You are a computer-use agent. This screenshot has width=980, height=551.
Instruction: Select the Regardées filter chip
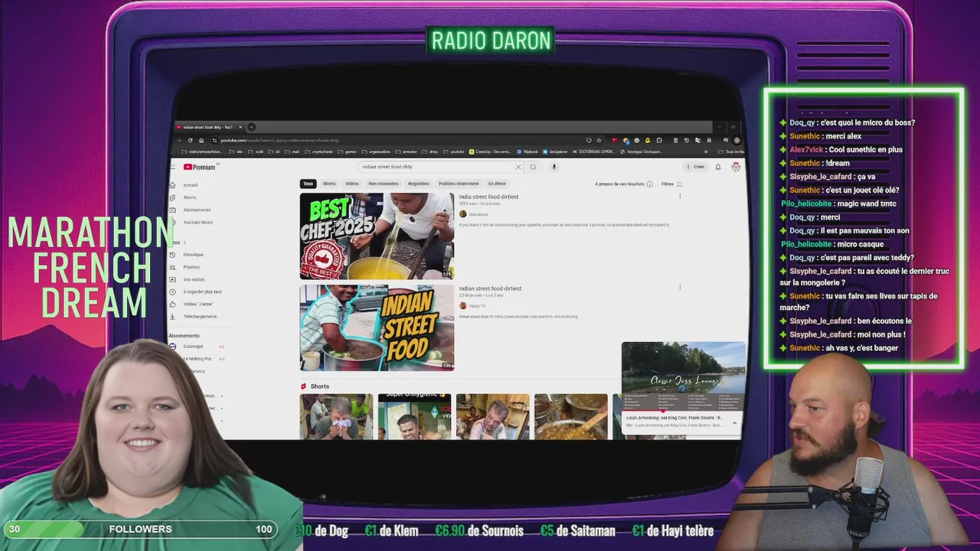tap(419, 184)
